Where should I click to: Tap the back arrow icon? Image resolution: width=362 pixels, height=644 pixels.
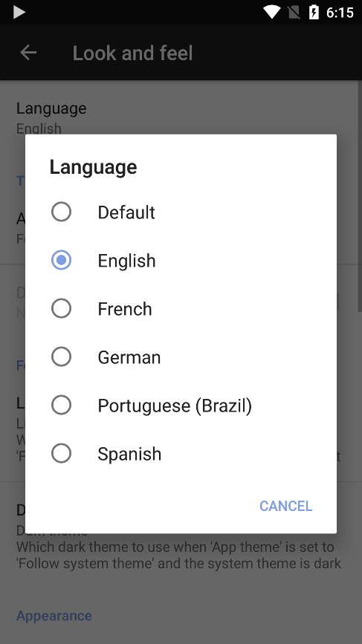(x=28, y=53)
